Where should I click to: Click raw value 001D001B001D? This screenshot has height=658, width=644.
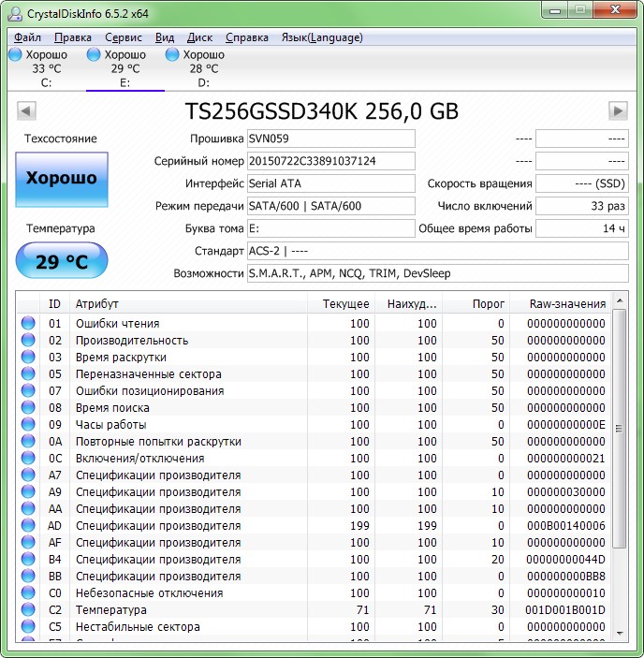click(565, 609)
